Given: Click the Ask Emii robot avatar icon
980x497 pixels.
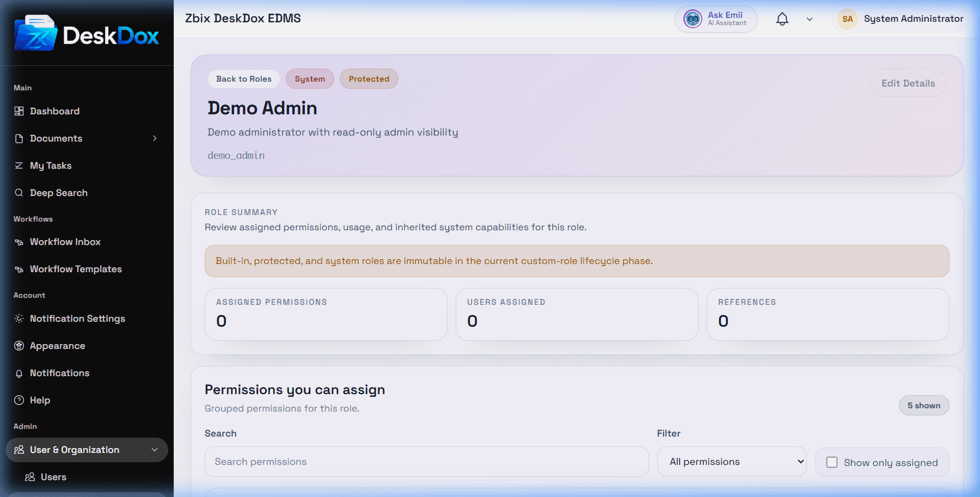Looking at the screenshot, I should 693,19.
